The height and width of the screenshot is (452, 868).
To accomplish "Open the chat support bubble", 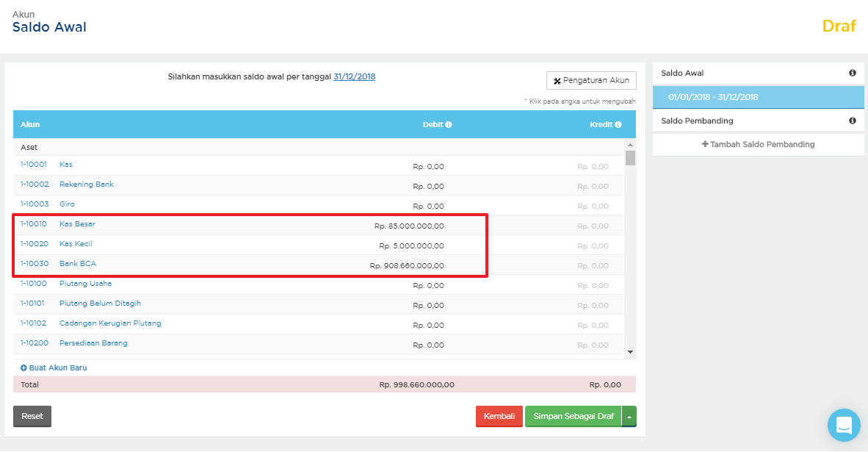I will (x=843, y=426).
